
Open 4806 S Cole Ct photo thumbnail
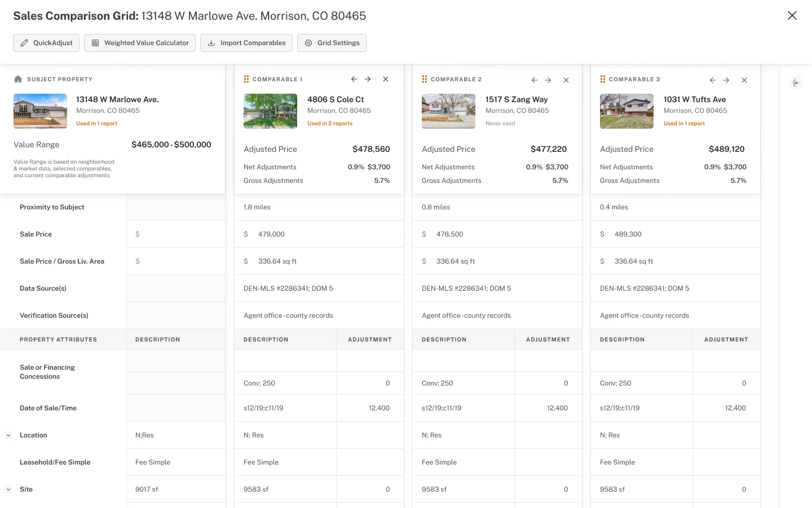pyautogui.click(x=270, y=111)
